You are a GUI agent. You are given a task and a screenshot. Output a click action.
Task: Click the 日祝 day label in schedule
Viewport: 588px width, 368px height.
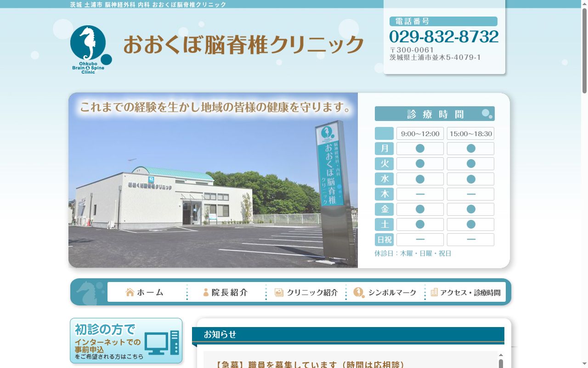[x=384, y=240]
